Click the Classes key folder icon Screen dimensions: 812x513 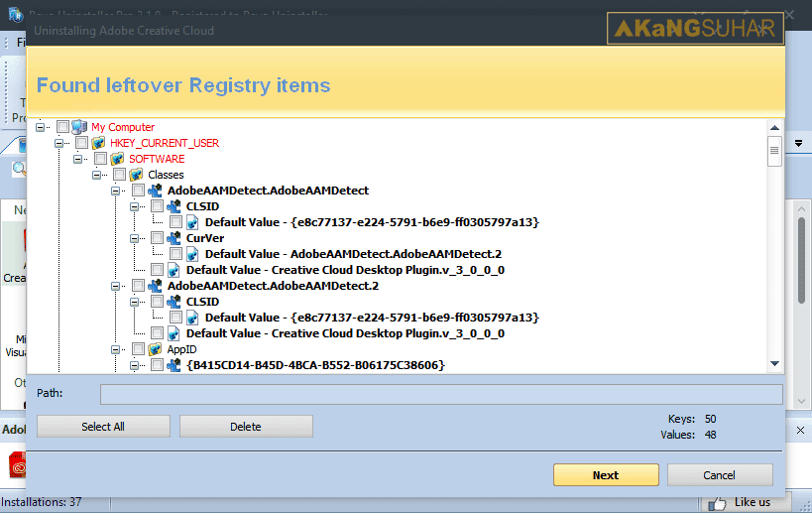[x=136, y=175]
